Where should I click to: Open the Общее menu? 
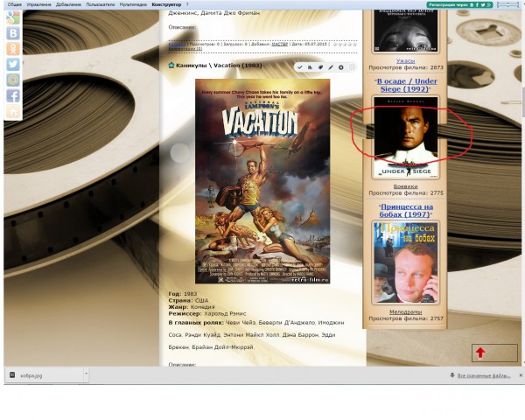pyautogui.click(x=14, y=4)
